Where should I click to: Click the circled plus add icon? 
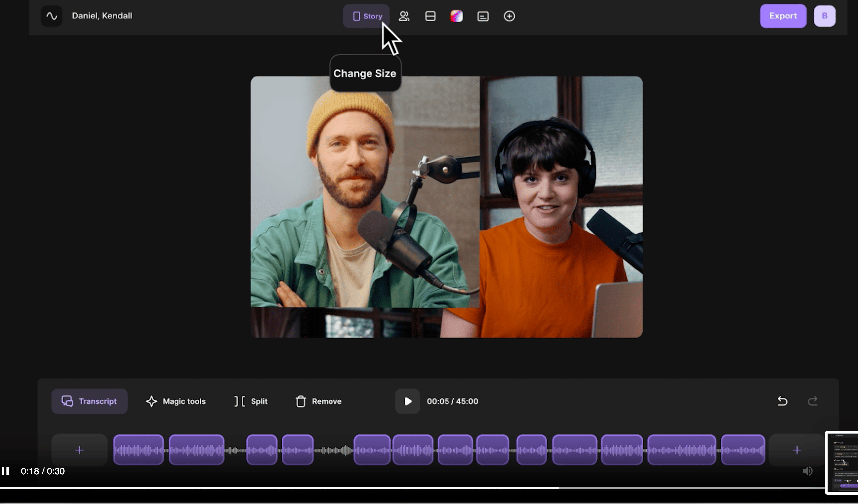[509, 16]
